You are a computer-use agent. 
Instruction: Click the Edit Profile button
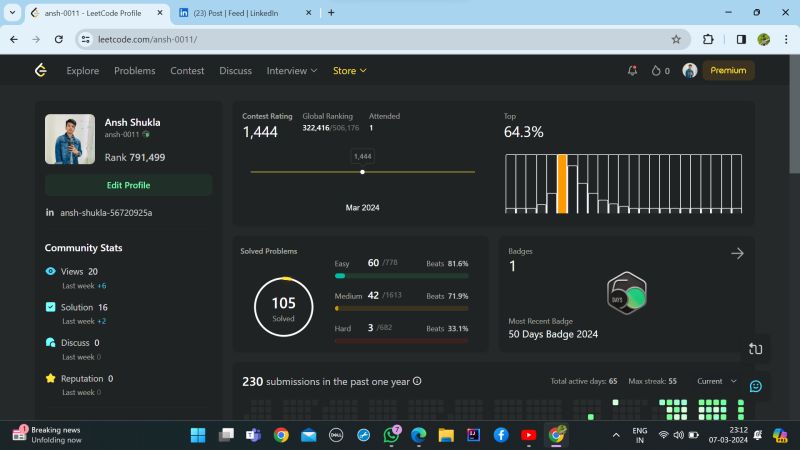pyautogui.click(x=128, y=185)
